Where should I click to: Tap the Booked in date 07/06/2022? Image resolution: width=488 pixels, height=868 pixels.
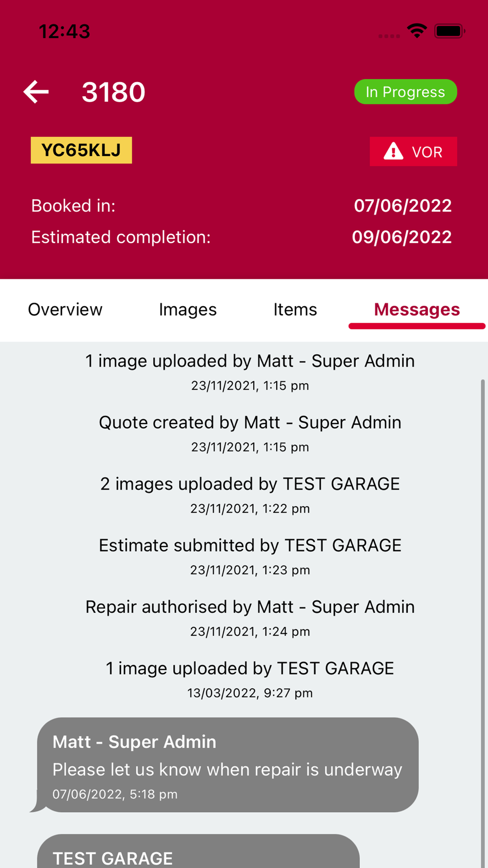click(403, 206)
